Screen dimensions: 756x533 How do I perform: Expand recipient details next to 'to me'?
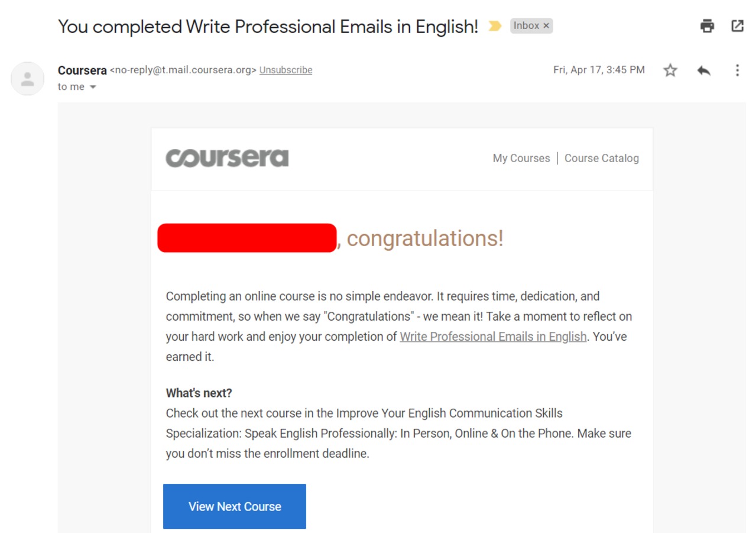coord(93,87)
